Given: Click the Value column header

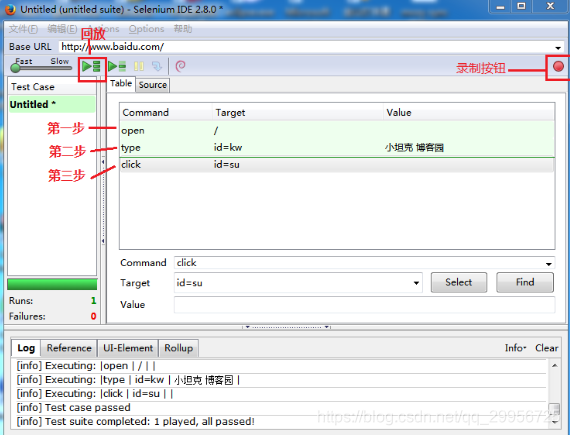Looking at the screenshot, I should pos(469,113).
